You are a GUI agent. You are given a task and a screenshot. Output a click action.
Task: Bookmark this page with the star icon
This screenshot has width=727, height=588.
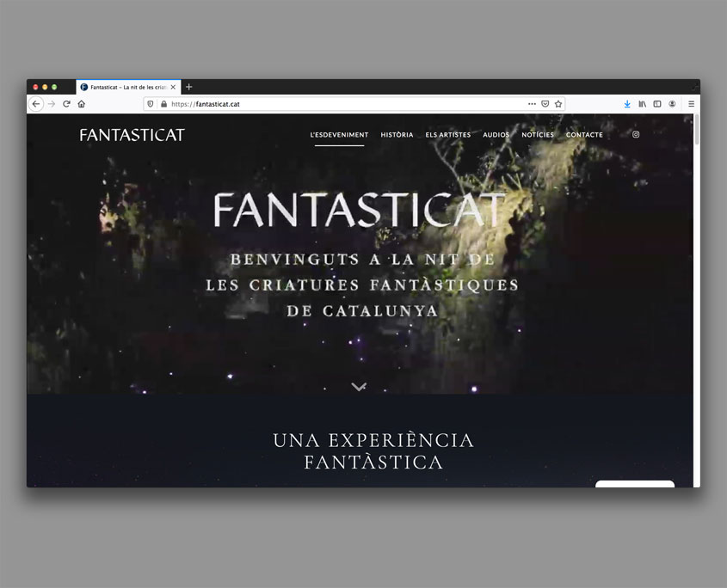tap(558, 104)
